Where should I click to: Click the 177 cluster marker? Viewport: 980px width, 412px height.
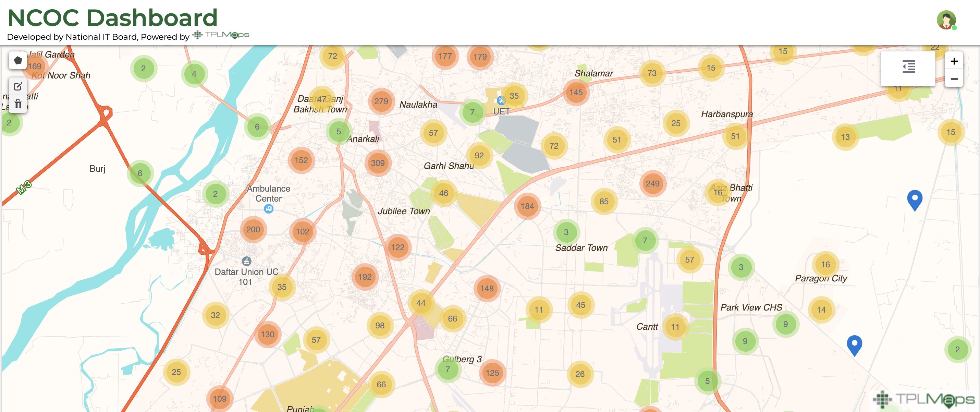(x=445, y=56)
